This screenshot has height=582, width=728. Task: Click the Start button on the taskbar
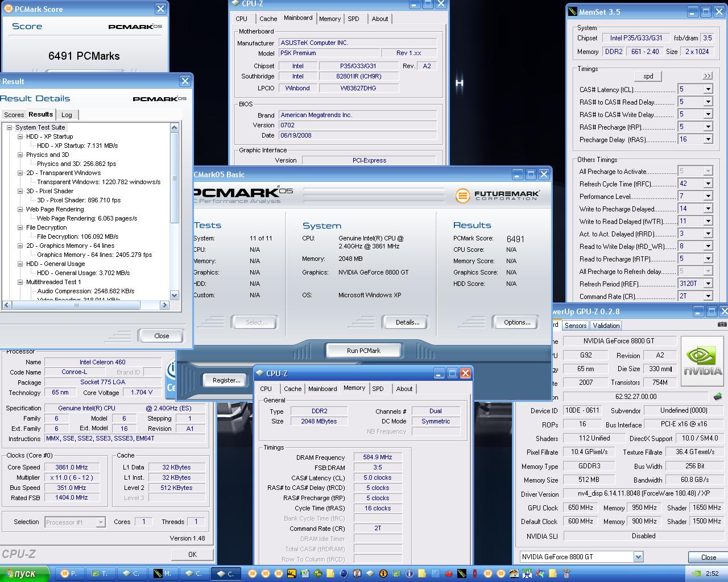click(x=24, y=573)
